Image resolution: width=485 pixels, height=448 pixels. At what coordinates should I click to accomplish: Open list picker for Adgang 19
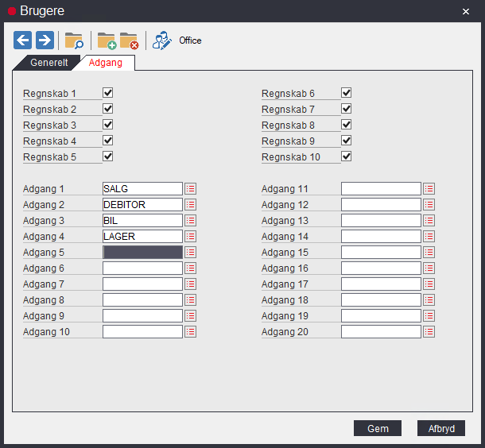pos(429,316)
